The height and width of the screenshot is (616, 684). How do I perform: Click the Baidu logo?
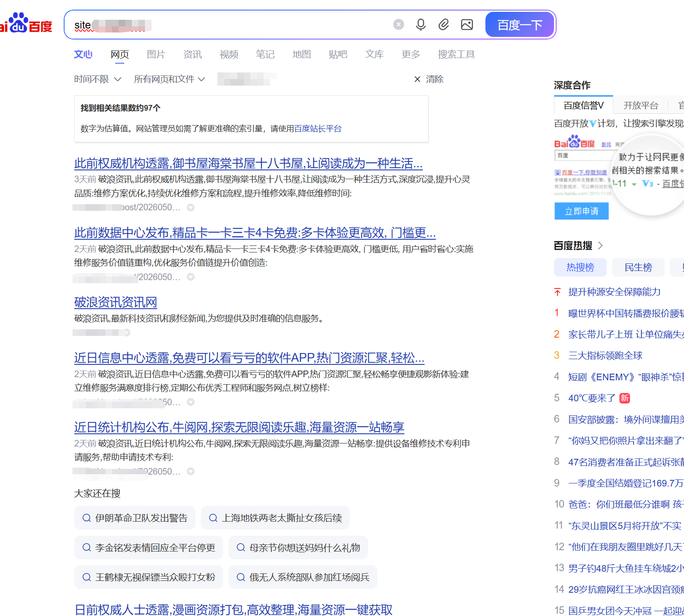[26, 23]
